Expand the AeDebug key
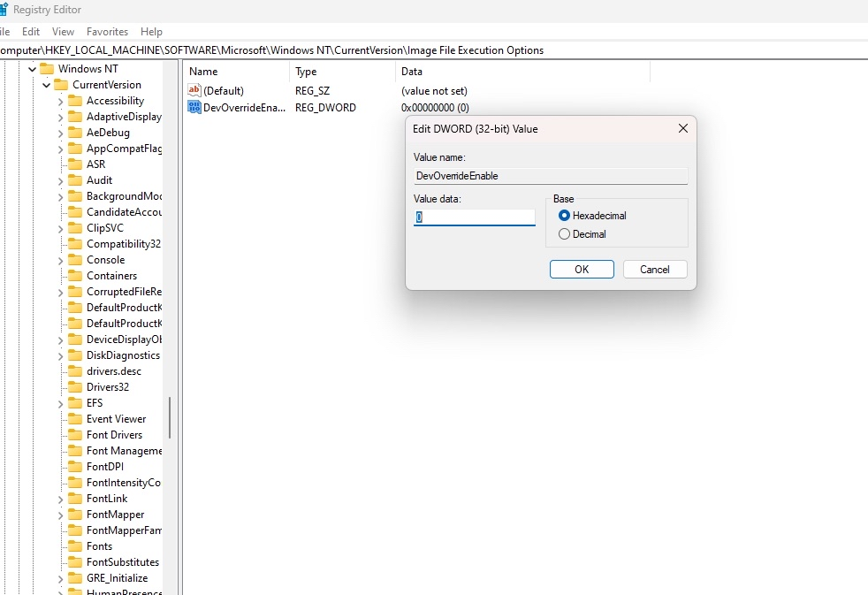This screenshot has height=595, width=868. (x=60, y=133)
